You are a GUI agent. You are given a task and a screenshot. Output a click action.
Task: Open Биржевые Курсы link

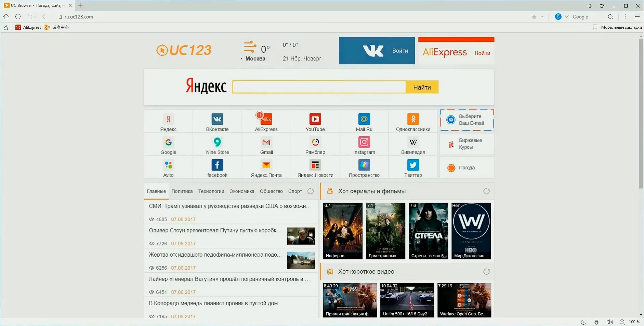[467, 144]
